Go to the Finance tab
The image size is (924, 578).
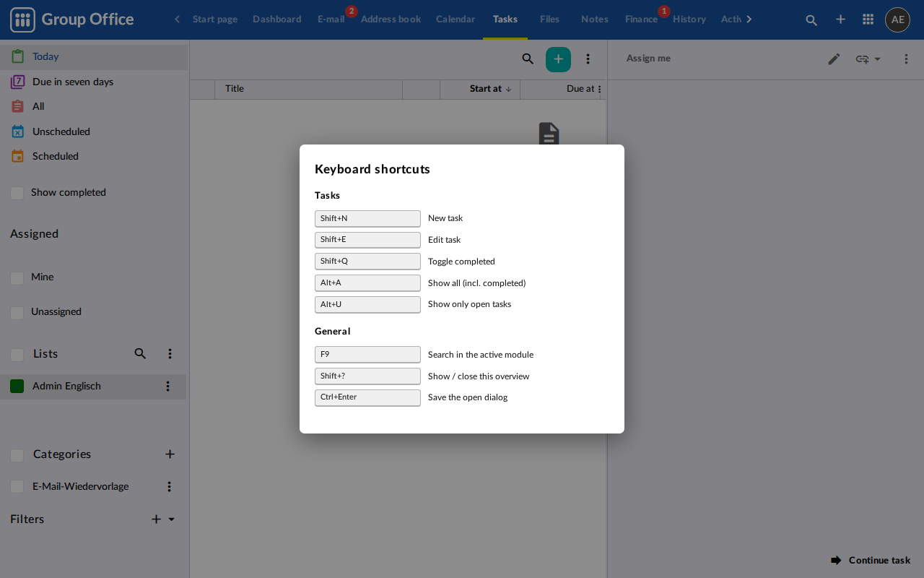coord(641,20)
